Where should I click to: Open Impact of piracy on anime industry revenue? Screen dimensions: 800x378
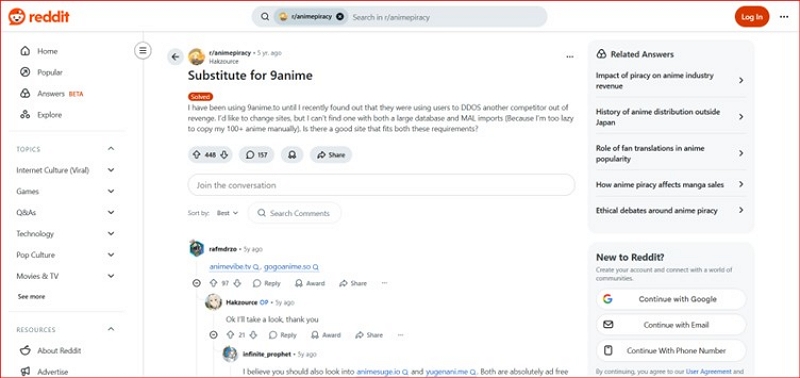(x=670, y=81)
